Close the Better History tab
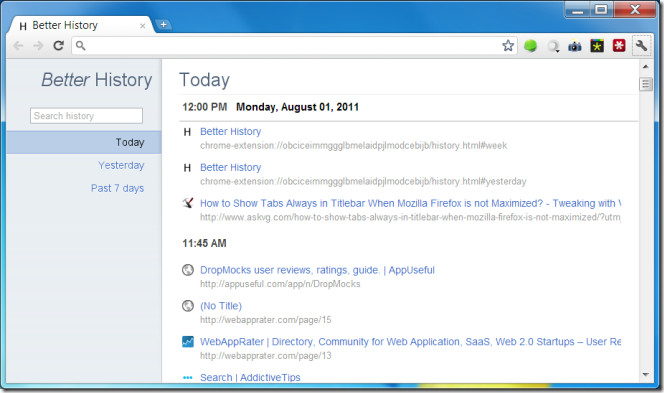The height and width of the screenshot is (393, 664). tap(143, 26)
